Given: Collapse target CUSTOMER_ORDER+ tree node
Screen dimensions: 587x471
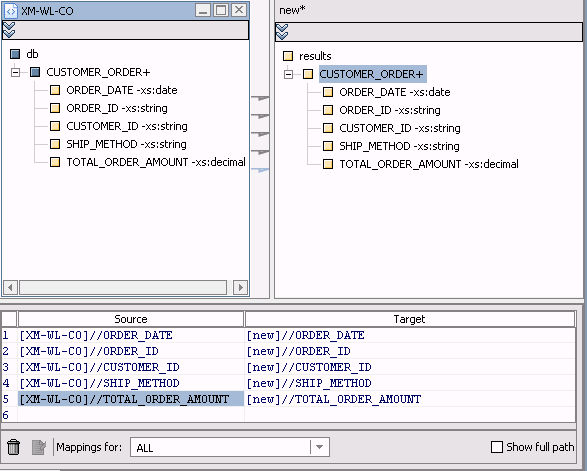Looking at the screenshot, I should point(288,74).
